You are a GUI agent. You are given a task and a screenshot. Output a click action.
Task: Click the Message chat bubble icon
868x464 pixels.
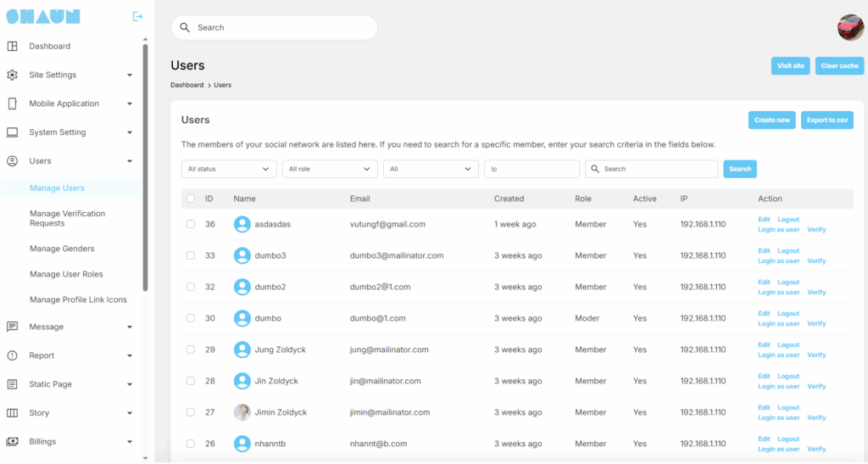click(12, 327)
